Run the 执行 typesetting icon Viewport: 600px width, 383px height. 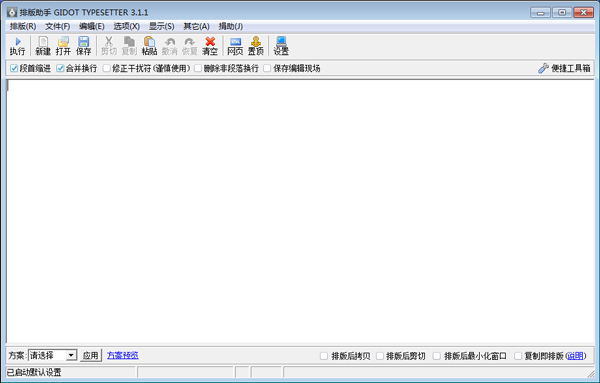click(17, 46)
